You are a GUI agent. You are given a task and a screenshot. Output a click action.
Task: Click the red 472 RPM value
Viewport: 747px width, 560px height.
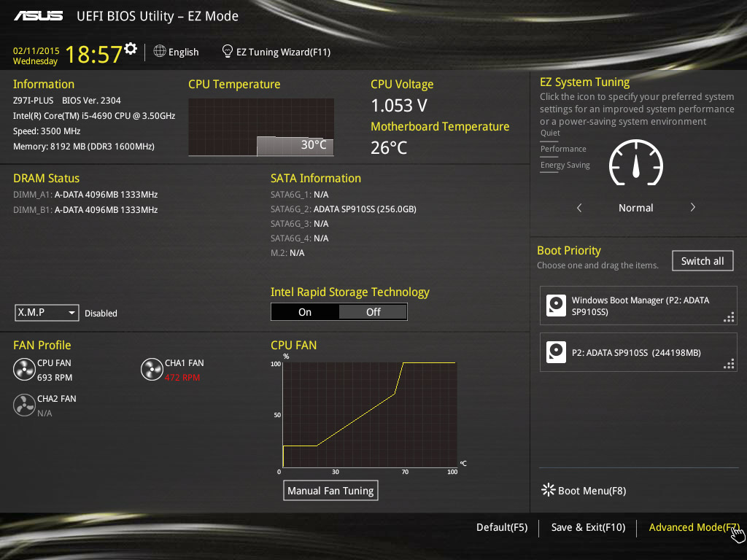(182, 377)
